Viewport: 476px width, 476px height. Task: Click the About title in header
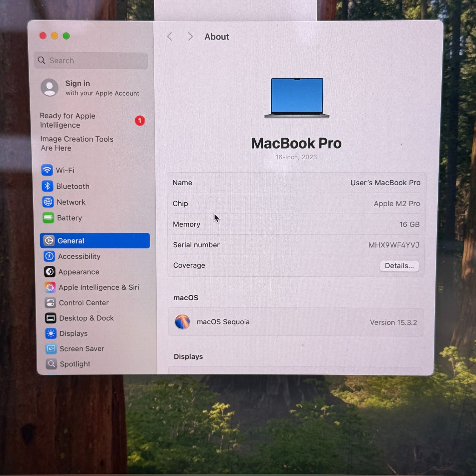(217, 37)
